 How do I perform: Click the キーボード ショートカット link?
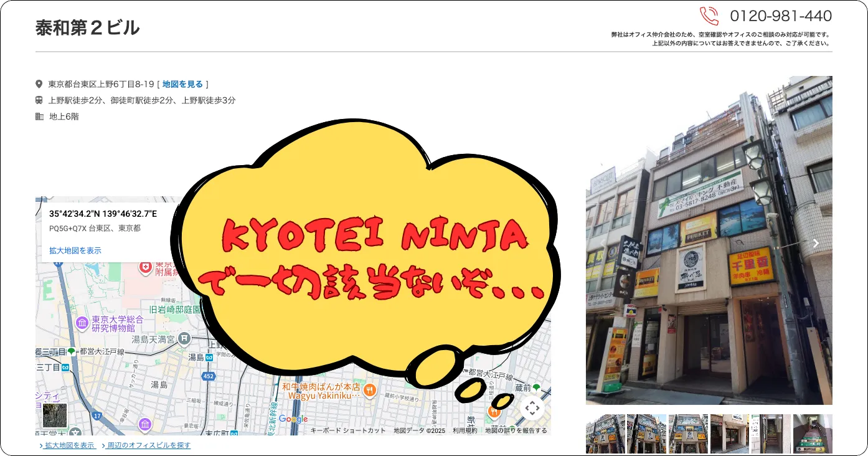pos(348,430)
